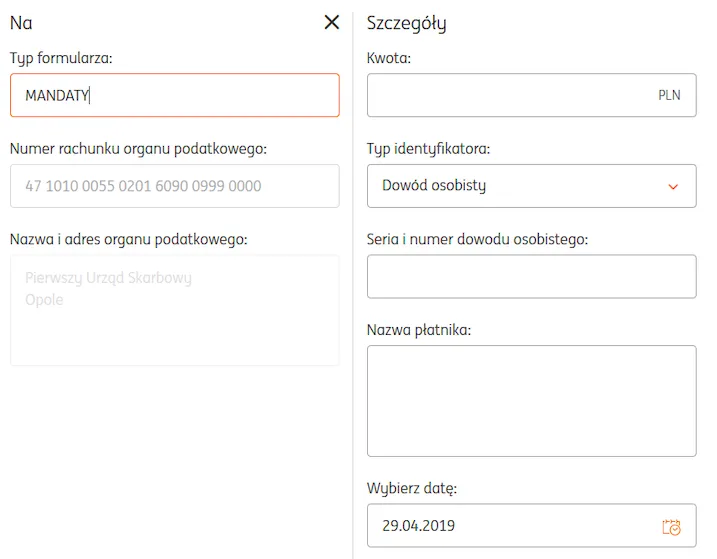The width and height of the screenshot is (717, 559).
Task: Click inside the 'Nazwa płatnika' text area
Action: (x=531, y=401)
